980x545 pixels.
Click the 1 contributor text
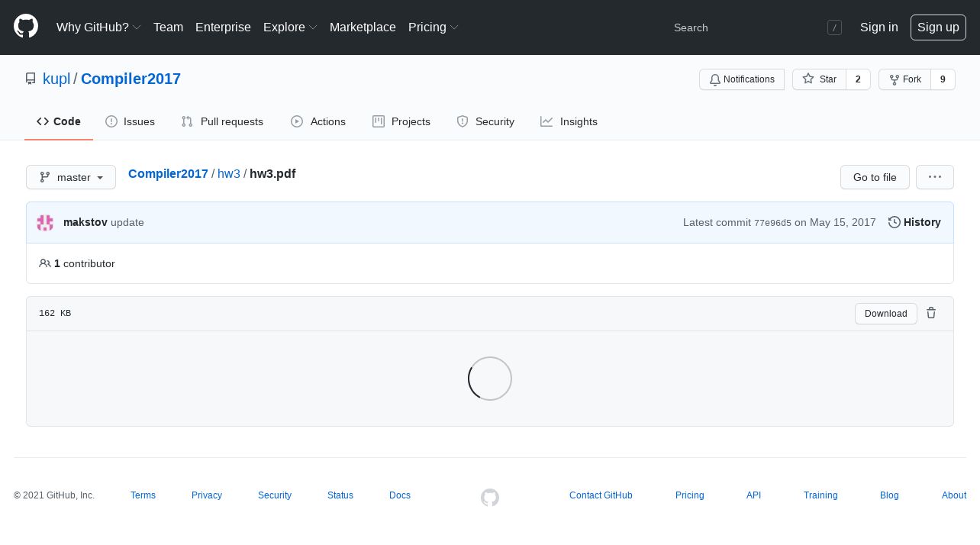tap(85, 263)
